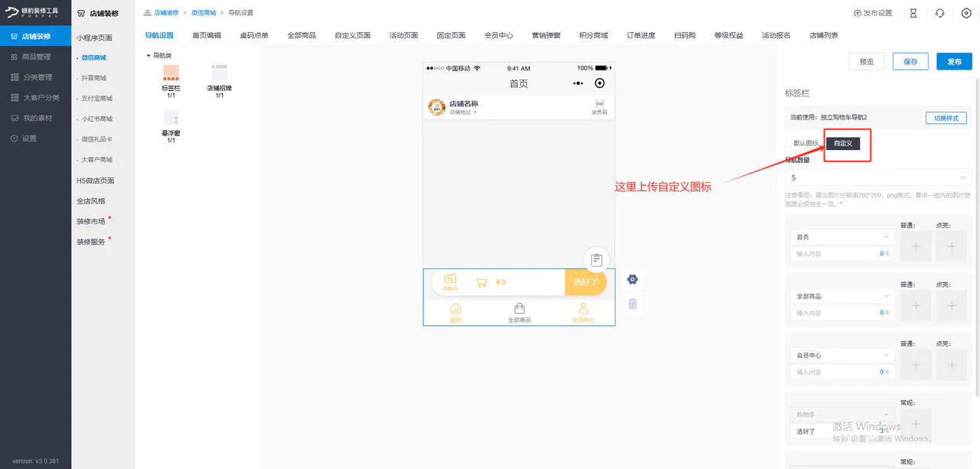
Task: Open 支付宝商城 in secondary menu
Action: [96, 99]
